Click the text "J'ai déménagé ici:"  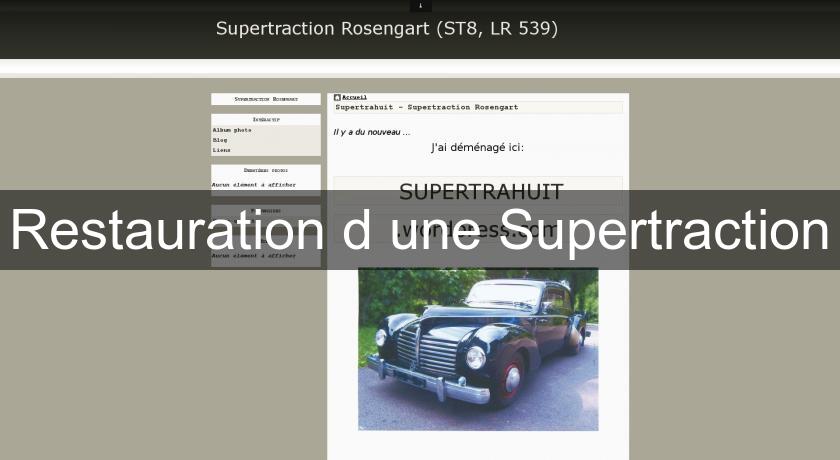[x=478, y=147]
